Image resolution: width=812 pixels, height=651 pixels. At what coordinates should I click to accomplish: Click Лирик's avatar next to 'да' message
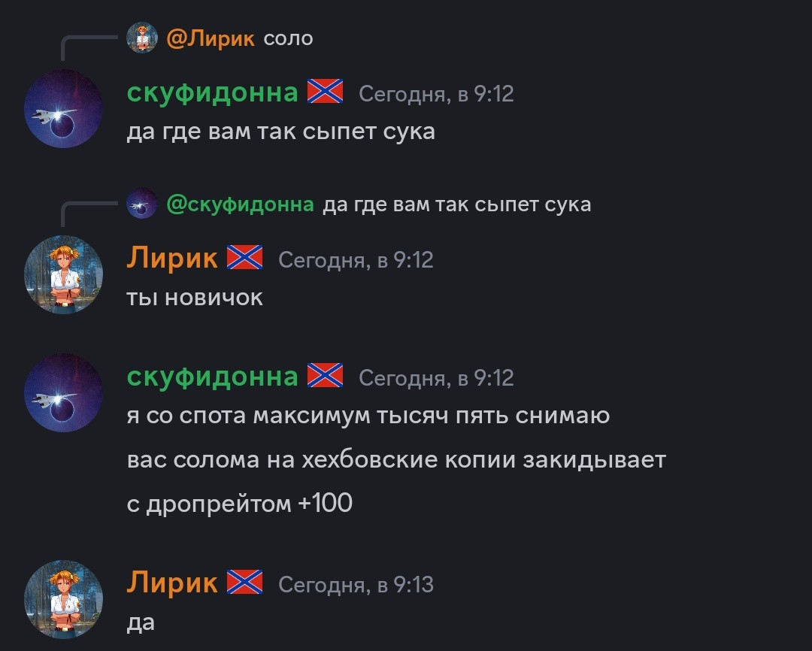click(63, 599)
